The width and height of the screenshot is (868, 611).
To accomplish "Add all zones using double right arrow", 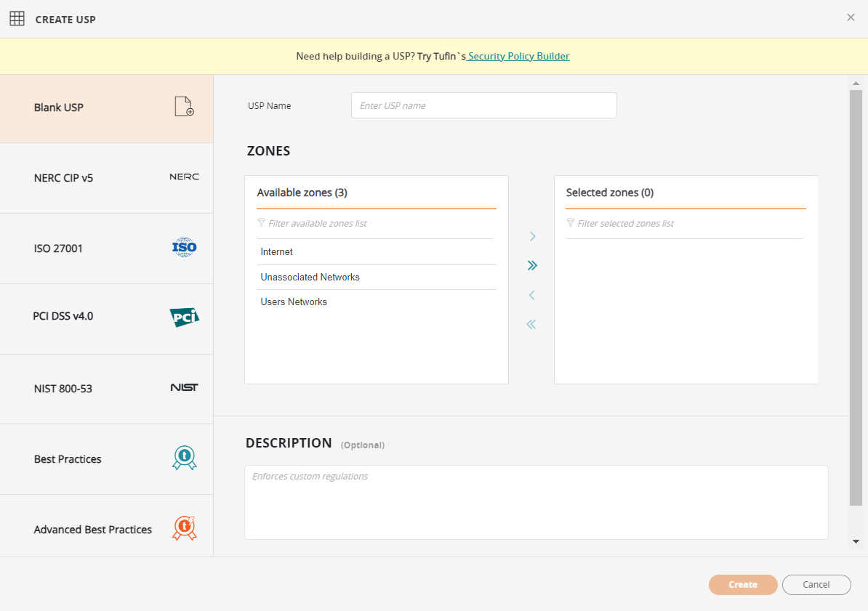I will tap(532, 265).
